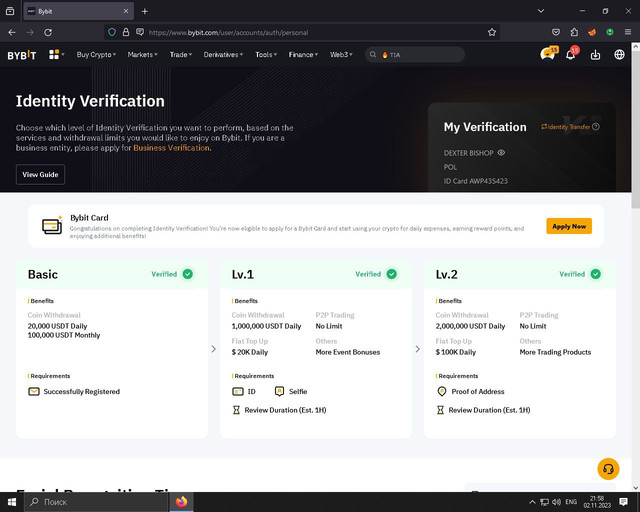Open the apps grid menu icon
This screenshot has width=640, height=512.
[x=54, y=54]
